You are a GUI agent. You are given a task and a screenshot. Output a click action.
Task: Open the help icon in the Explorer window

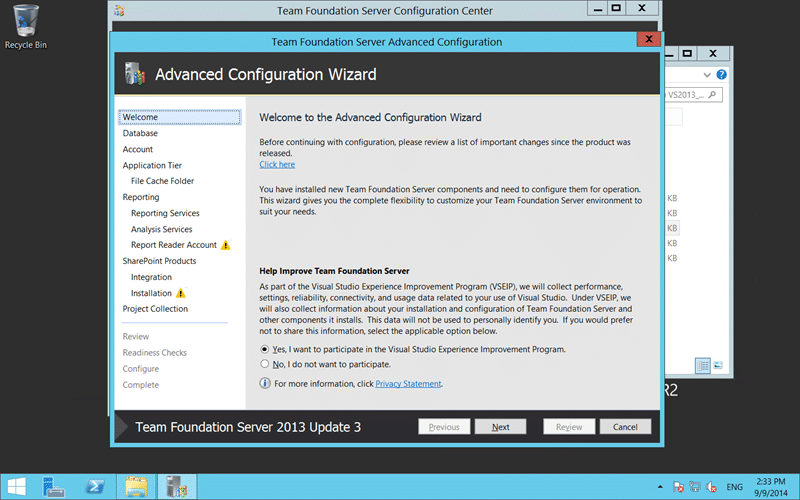721,74
